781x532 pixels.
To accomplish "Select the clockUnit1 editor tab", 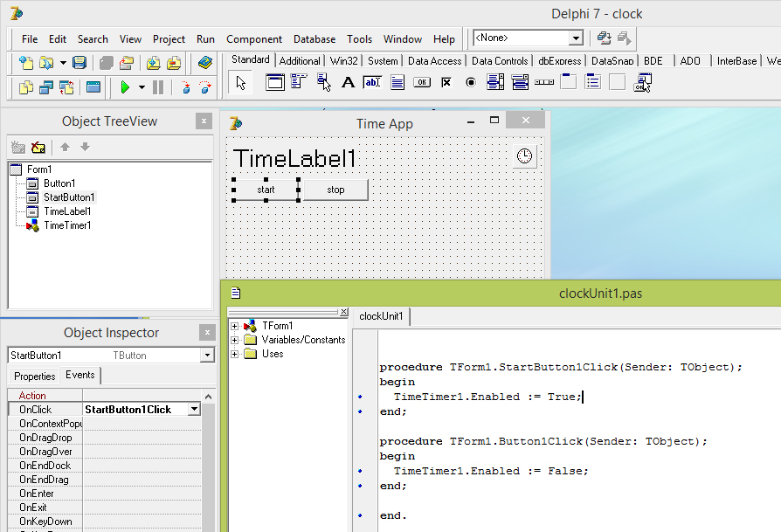I will 381,316.
